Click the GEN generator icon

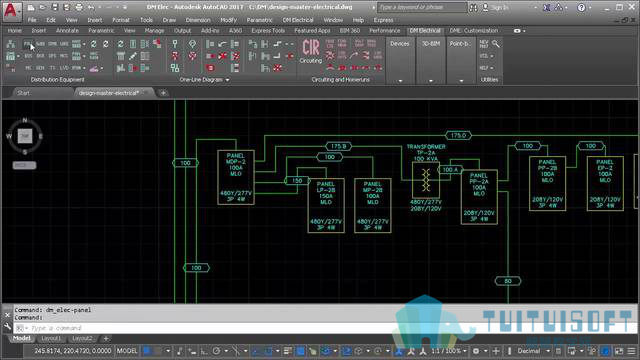coord(40,68)
